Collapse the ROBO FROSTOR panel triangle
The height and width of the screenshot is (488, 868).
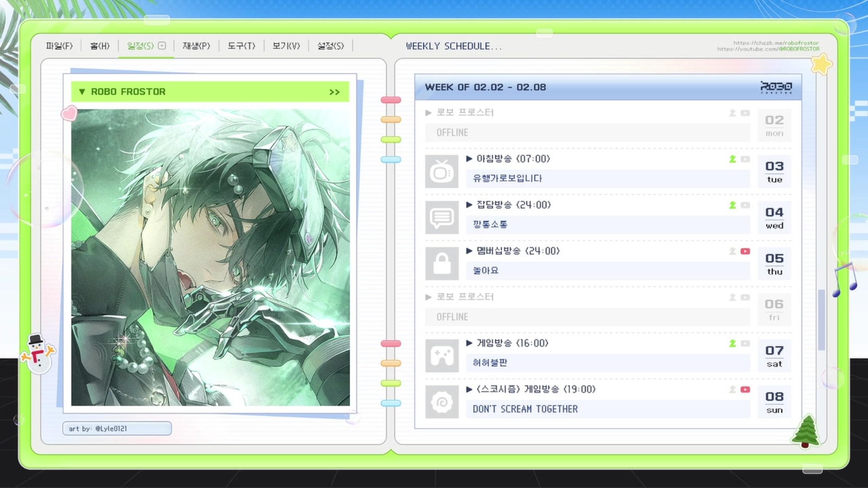(82, 92)
